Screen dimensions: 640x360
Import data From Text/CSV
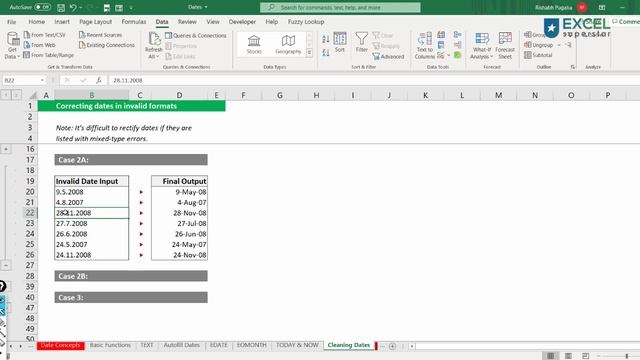coord(44,35)
